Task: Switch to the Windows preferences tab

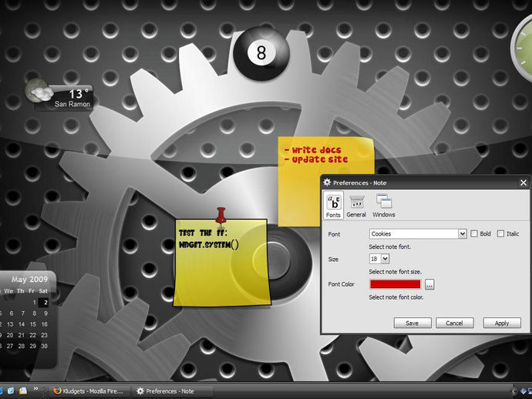Action: [384, 206]
